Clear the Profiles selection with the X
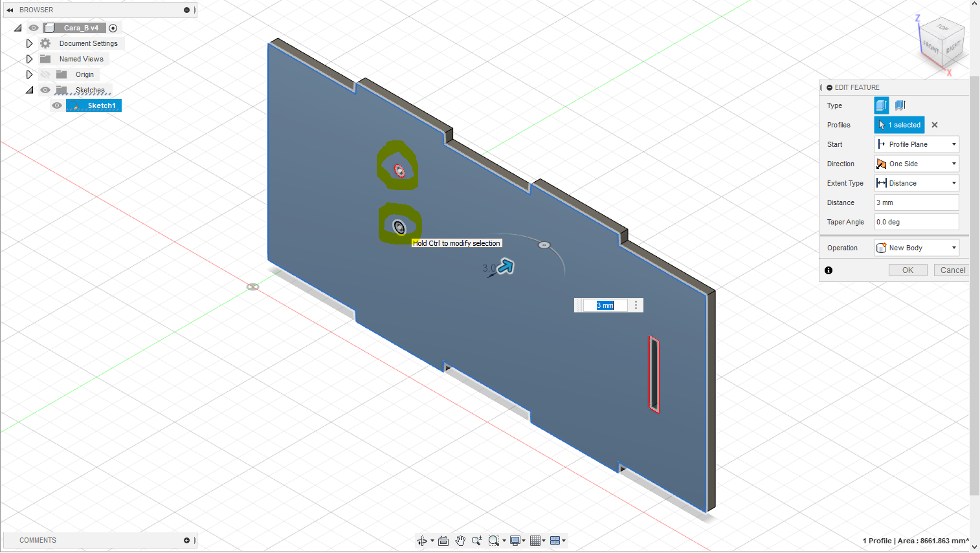This screenshot has height=553, width=980. 935,125
